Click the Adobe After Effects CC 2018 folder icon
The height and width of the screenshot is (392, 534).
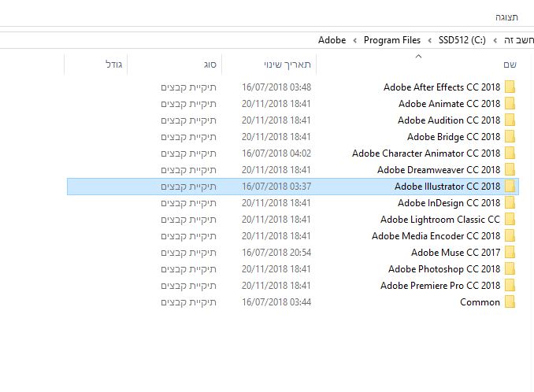click(510, 87)
